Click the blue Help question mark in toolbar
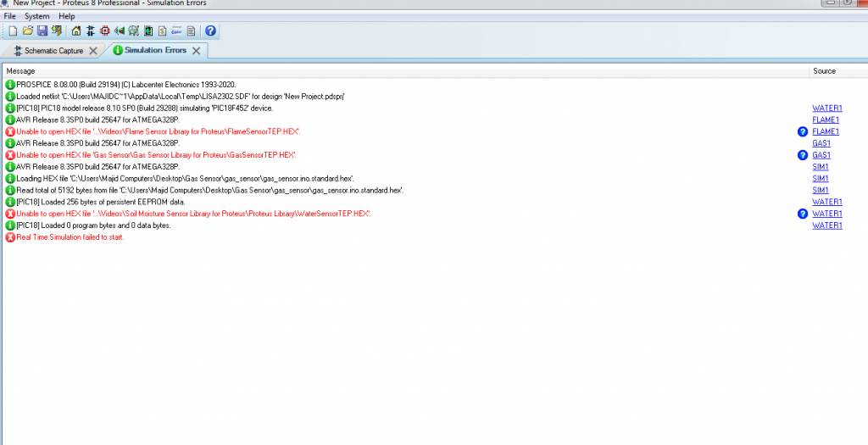The width and height of the screenshot is (868, 445). click(210, 31)
